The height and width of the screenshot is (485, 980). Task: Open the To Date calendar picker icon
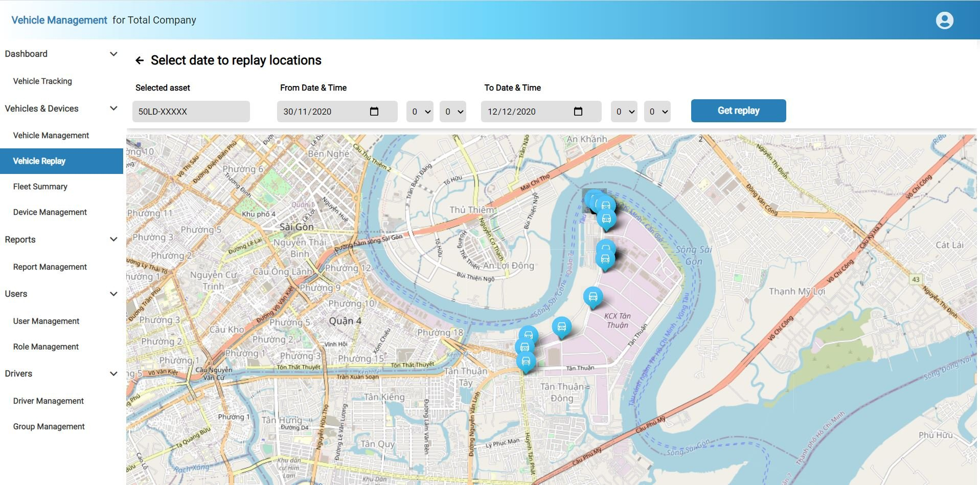click(x=578, y=112)
